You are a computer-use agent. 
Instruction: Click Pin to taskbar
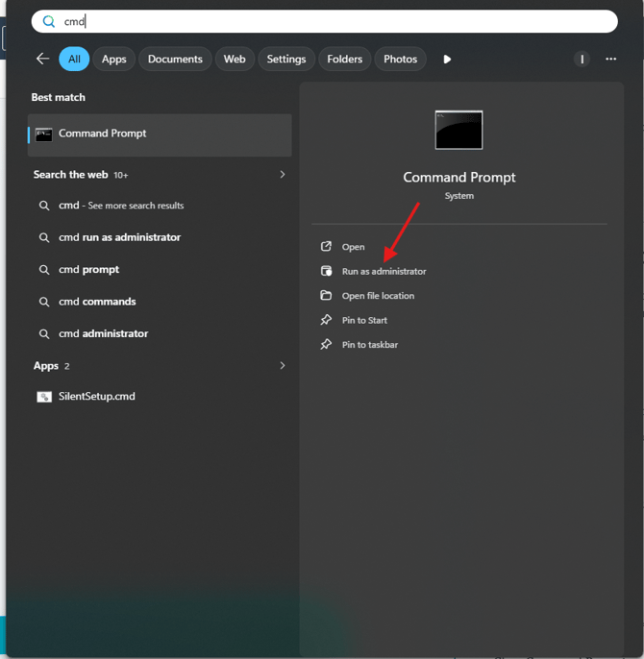(x=370, y=345)
